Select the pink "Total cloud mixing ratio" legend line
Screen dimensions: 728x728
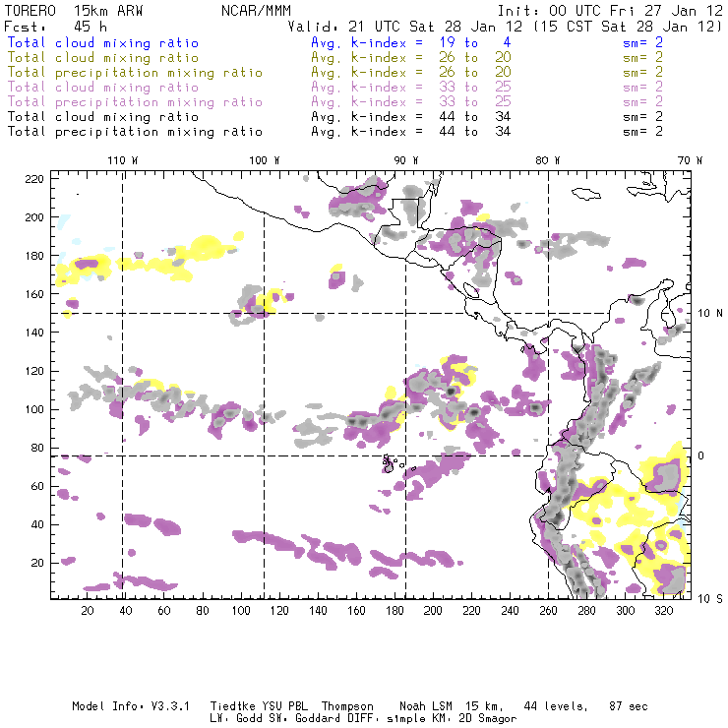coord(103,88)
